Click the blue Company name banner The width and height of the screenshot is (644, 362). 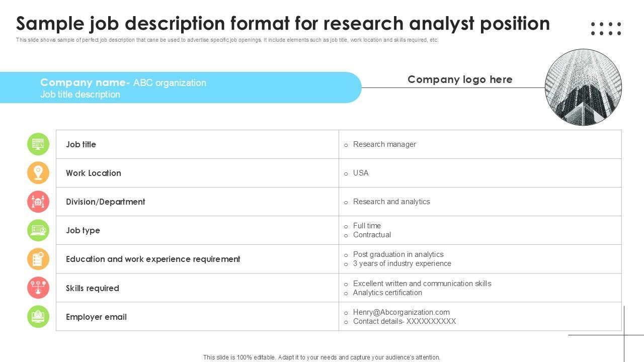181,87
